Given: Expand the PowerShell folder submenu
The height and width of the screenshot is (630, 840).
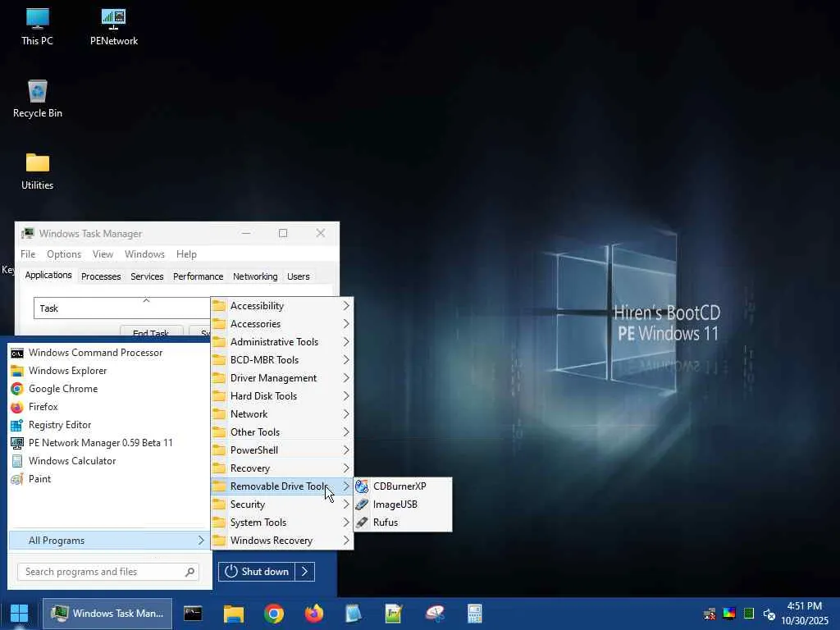Looking at the screenshot, I should coord(282,450).
